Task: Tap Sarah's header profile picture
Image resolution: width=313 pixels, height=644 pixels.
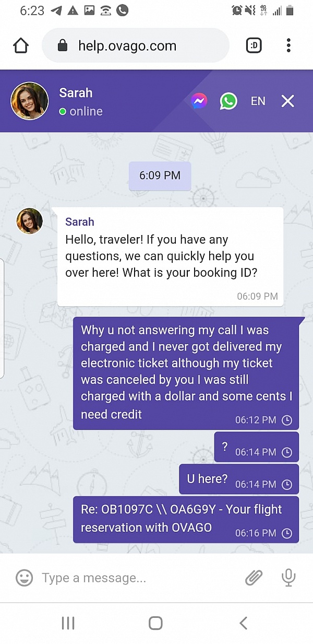Action: tap(30, 101)
